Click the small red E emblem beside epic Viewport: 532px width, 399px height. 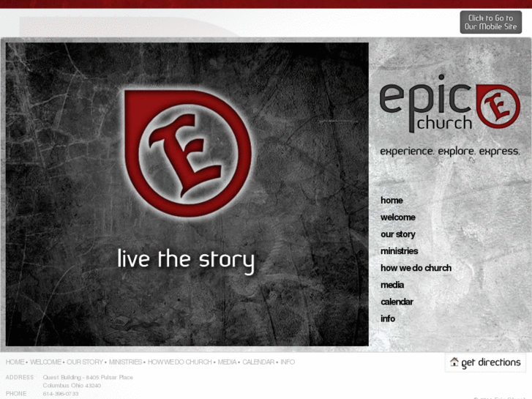pos(498,106)
